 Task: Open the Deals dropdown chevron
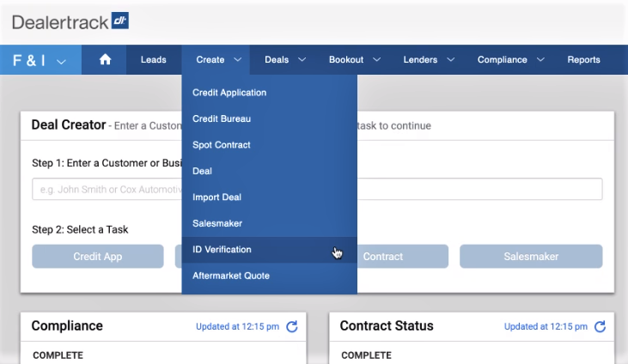pos(302,60)
